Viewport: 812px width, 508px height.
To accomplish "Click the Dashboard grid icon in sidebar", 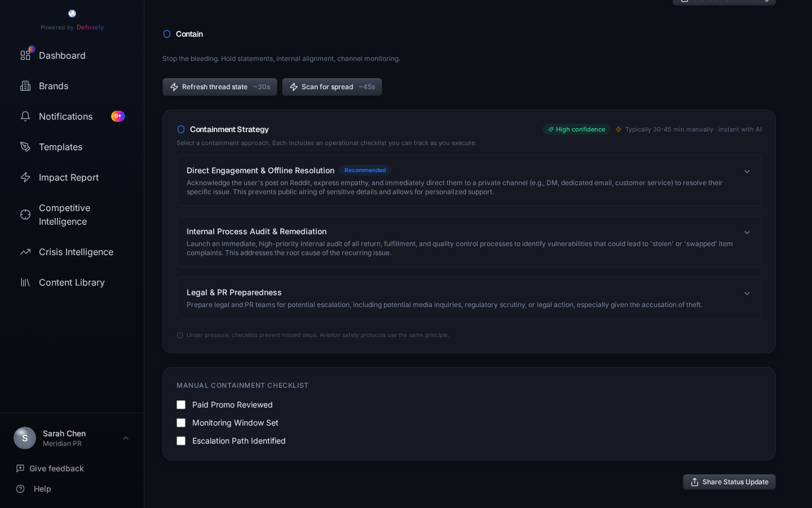I will coord(25,55).
